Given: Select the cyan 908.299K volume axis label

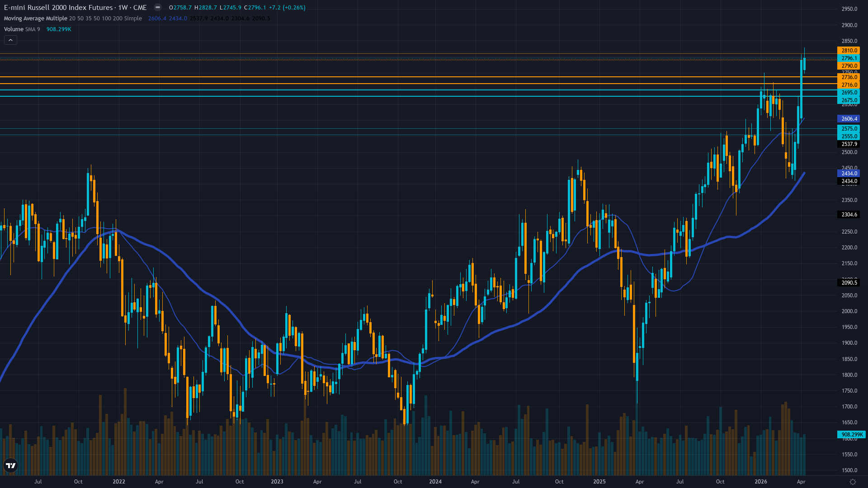Looking at the screenshot, I should click(851, 435).
